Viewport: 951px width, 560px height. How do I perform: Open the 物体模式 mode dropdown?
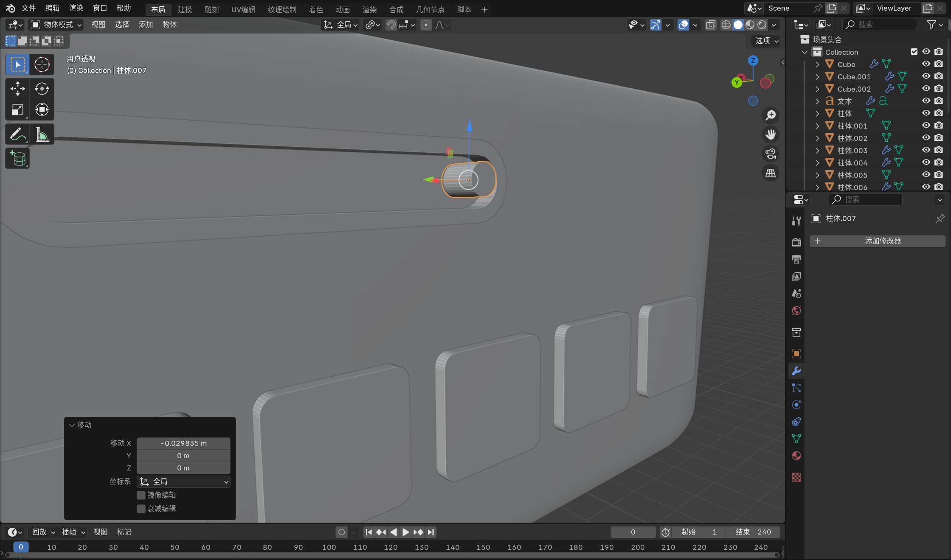[56, 25]
